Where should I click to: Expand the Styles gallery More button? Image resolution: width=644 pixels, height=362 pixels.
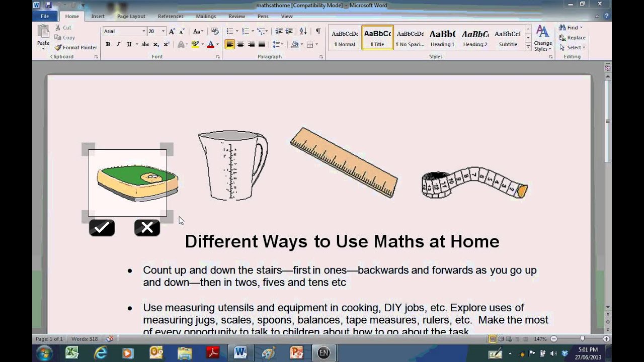click(x=528, y=47)
